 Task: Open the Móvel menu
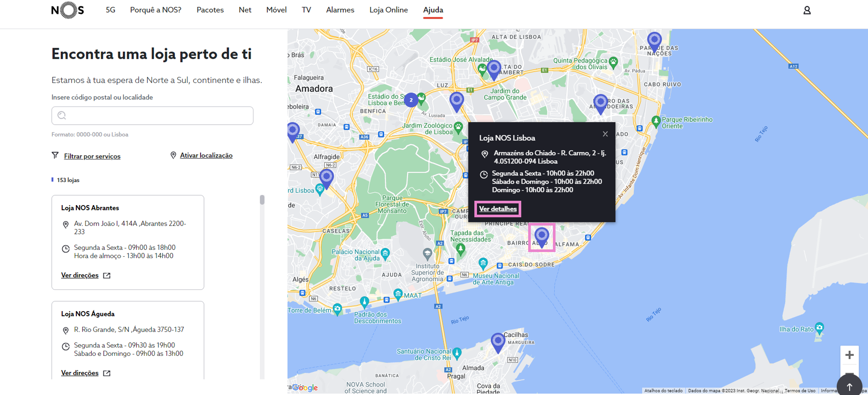(x=276, y=10)
